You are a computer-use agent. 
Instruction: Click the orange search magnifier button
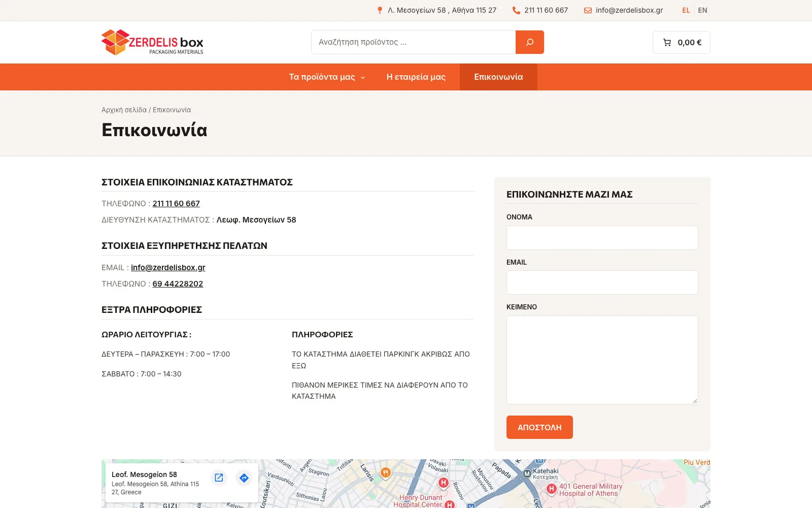530,42
